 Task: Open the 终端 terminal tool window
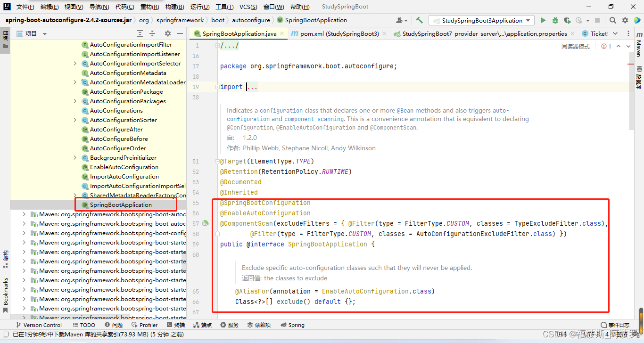click(176, 325)
